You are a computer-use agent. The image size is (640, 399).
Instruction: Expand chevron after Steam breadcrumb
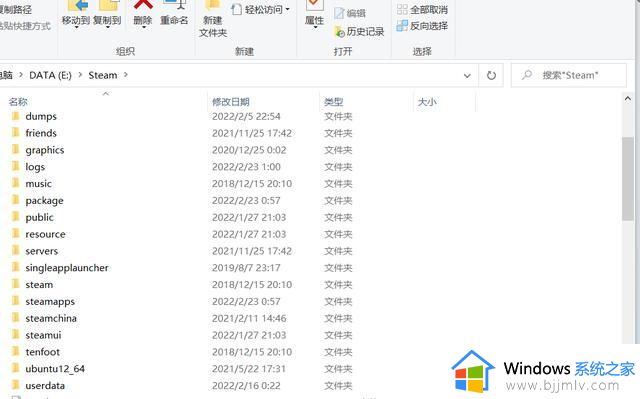pos(126,75)
